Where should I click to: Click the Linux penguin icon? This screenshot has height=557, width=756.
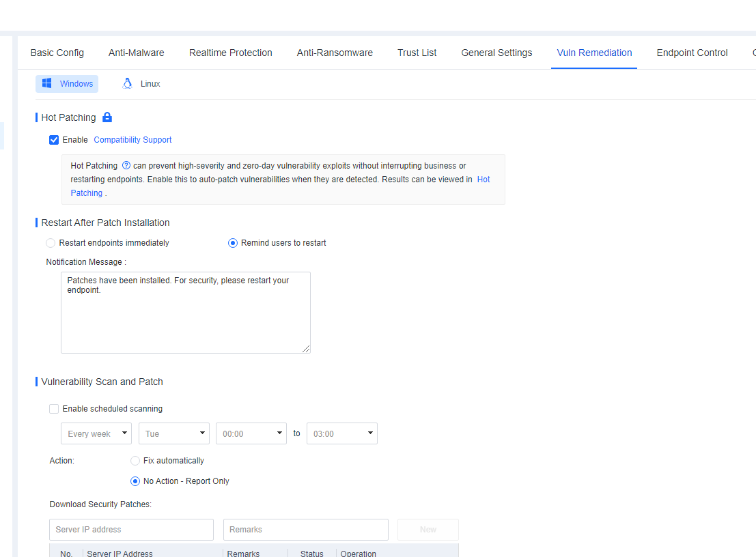coord(127,83)
